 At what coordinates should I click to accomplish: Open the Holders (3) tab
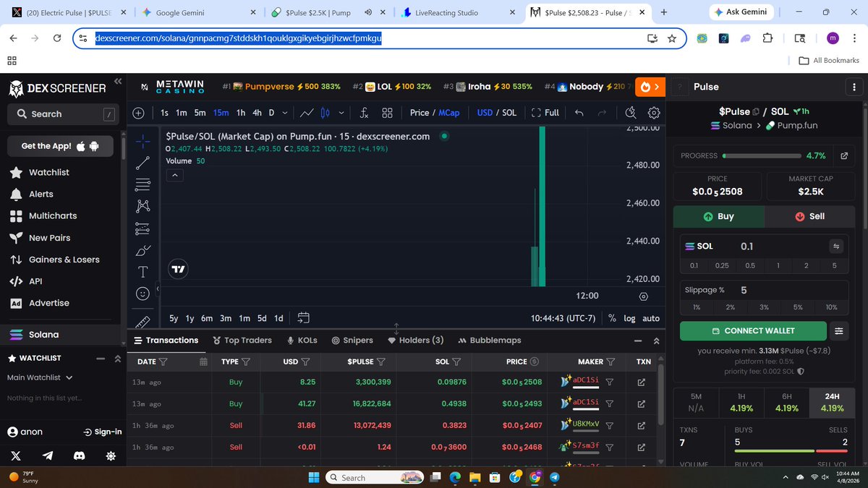click(x=416, y=341)
